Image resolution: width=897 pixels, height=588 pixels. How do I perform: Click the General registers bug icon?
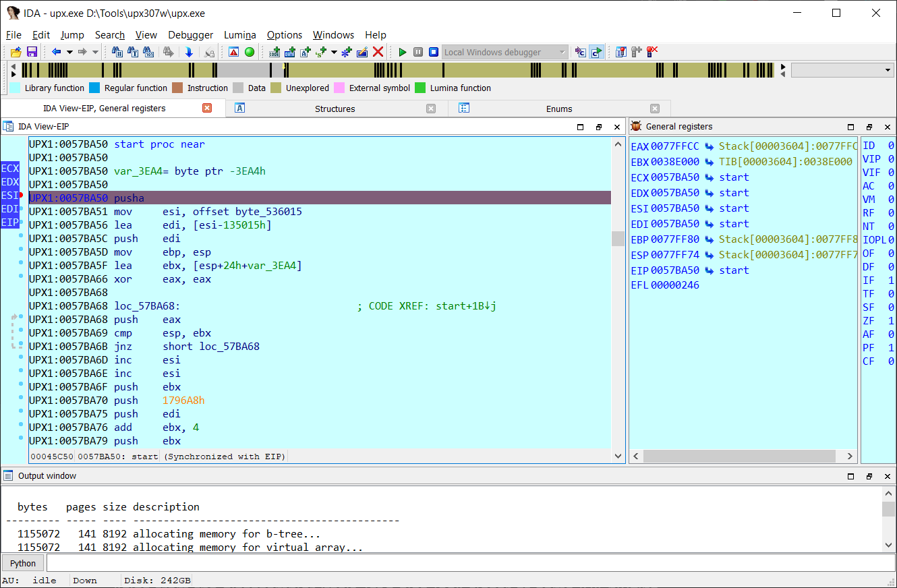[x=636, y=126]
